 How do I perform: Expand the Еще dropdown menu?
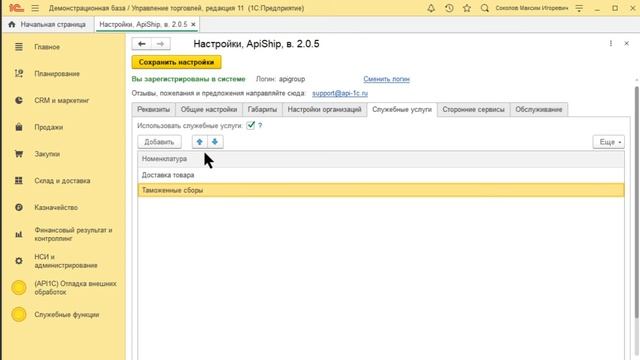609,142
